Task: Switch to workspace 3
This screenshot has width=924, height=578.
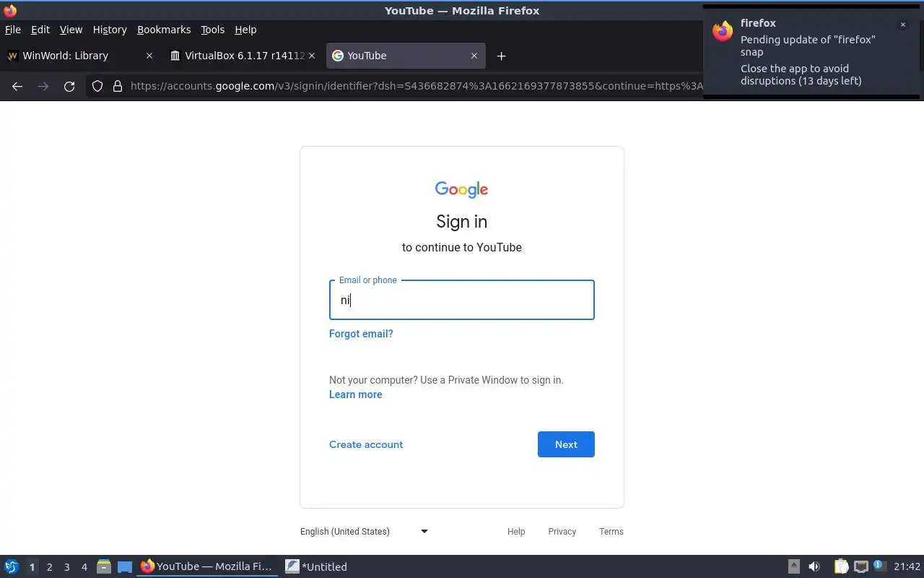Action: click(66, 567)
